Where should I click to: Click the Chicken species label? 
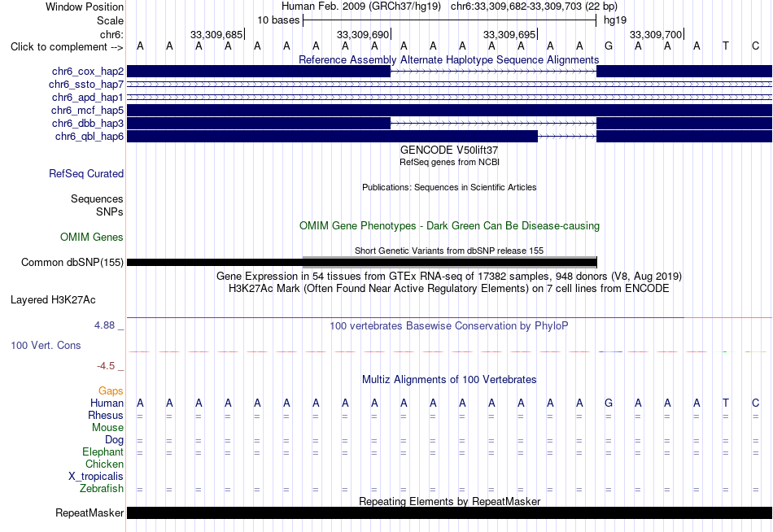(104, 464)
